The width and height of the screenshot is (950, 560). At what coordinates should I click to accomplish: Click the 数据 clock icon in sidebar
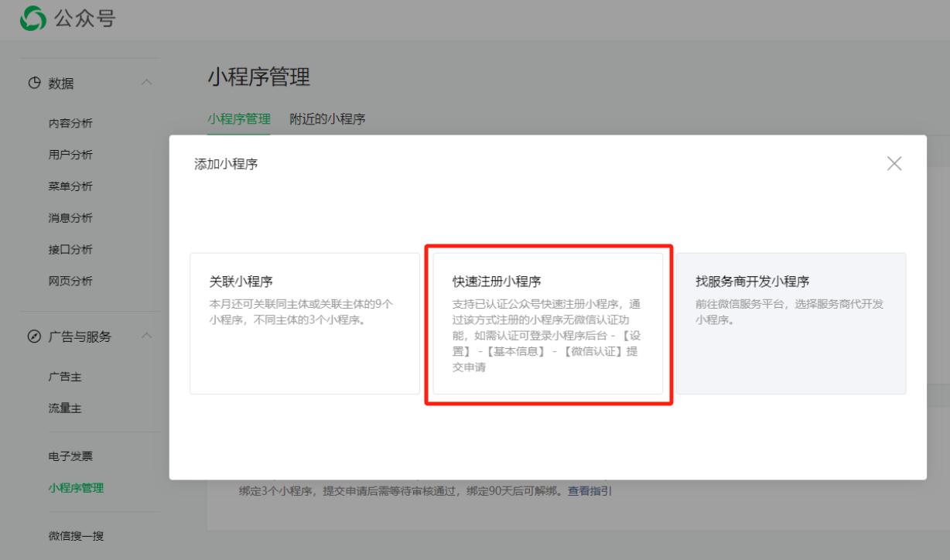coord(34,83)
